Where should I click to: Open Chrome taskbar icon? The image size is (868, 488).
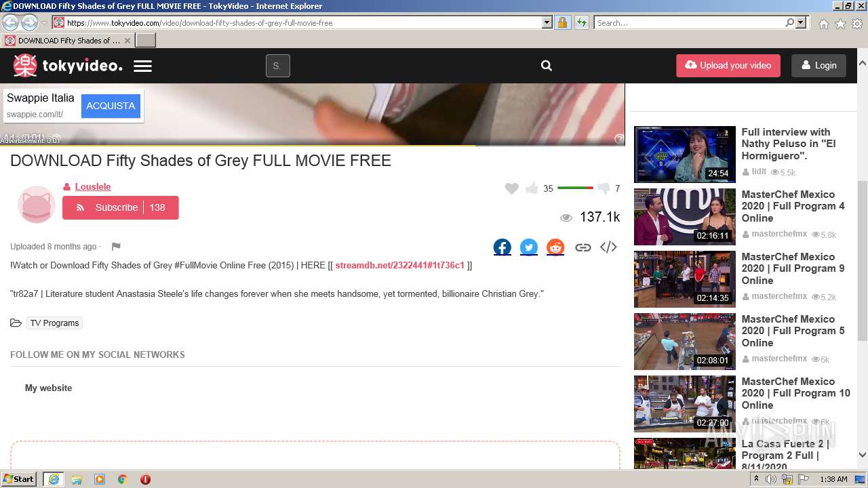point(122,479)
